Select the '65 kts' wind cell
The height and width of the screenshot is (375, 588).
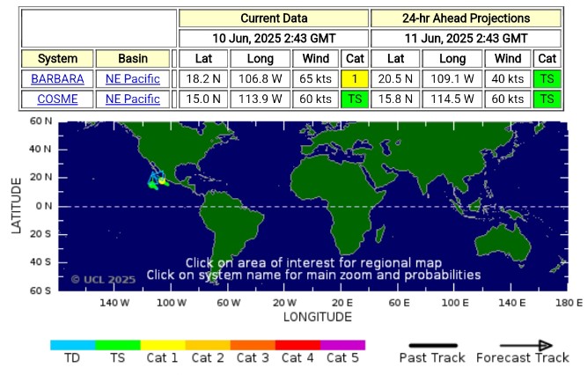tap(315, 78)
